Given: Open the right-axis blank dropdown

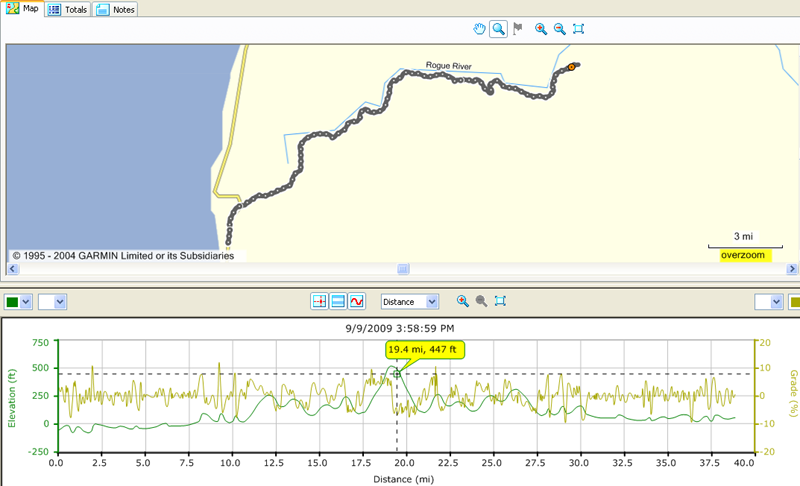Looking at the screenshot, I should point(768,302).
